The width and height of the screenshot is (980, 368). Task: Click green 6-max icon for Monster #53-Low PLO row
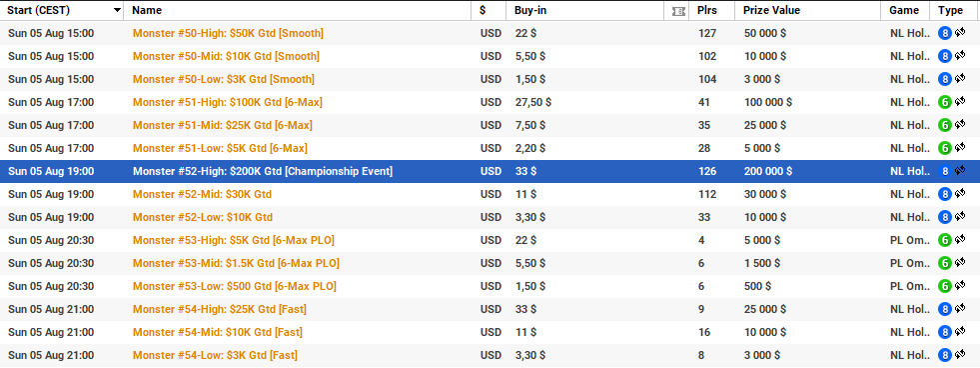pos(944,286)
